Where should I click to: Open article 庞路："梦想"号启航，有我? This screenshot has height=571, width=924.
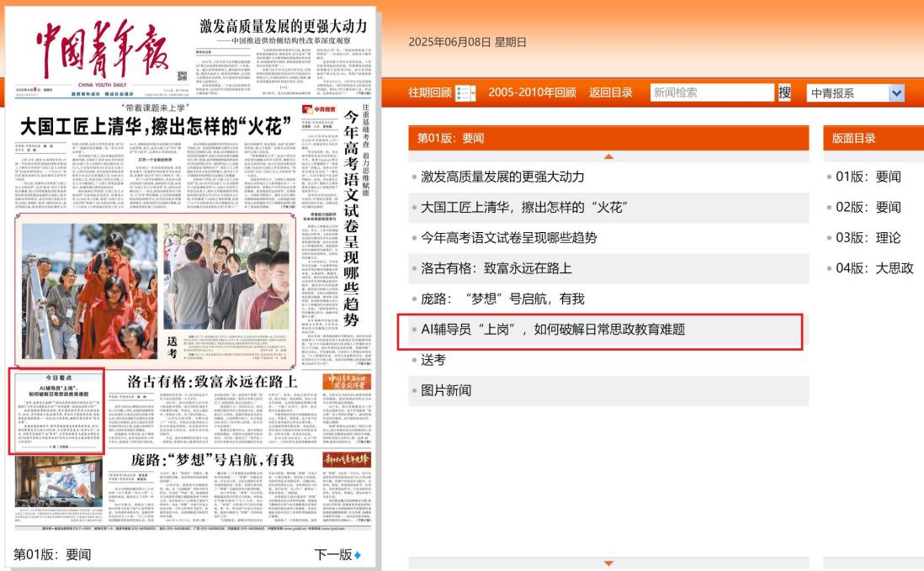coord(502,299)
